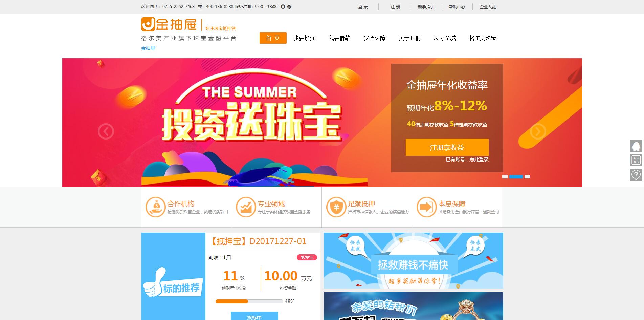Select the third banner indicator dot
The height and width of the screenshot is (320, 644).
pyautogui.click(x=527, y=177)
